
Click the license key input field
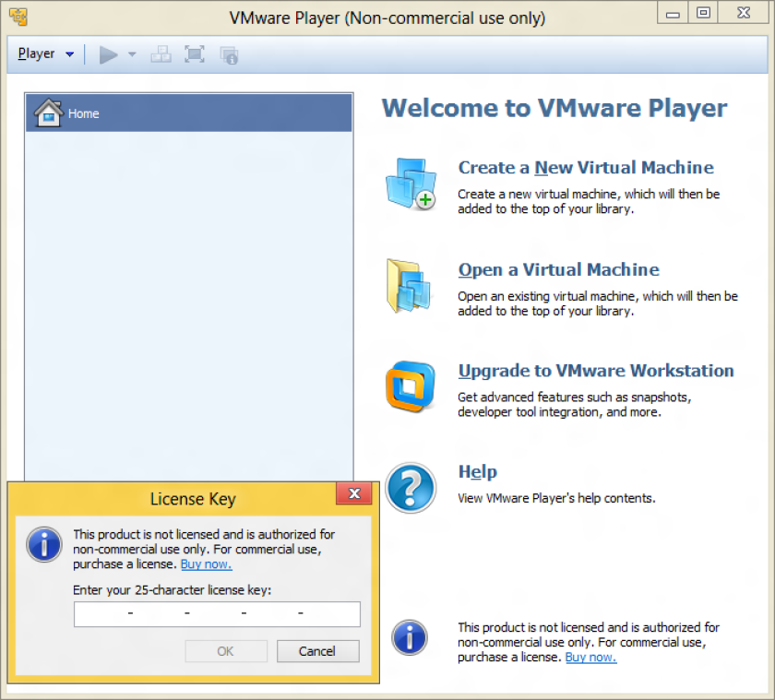click(x=217, y=614)
